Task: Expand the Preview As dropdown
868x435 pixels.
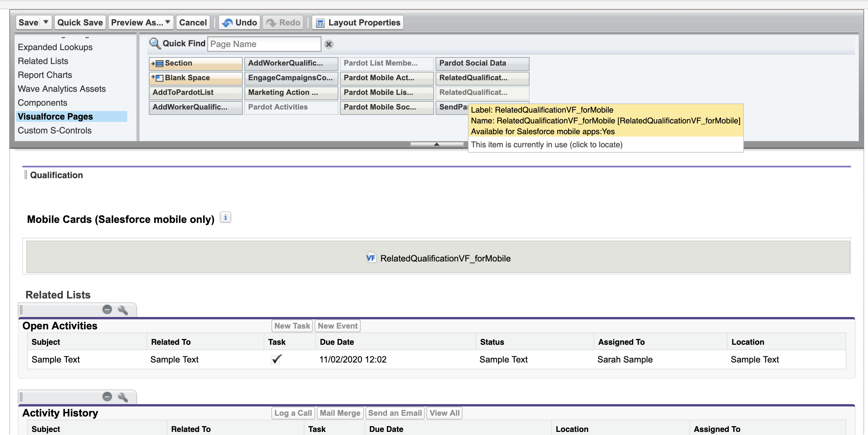Action: [168, 22]
